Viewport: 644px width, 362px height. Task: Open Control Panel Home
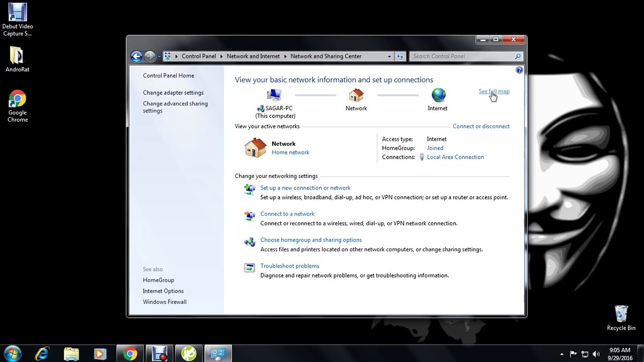coord(169,75)
